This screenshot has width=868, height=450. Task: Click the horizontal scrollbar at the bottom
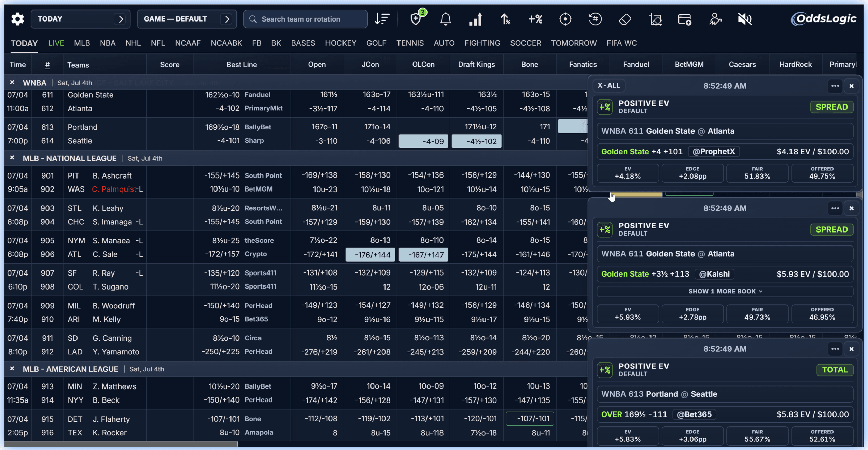point(121,444)
